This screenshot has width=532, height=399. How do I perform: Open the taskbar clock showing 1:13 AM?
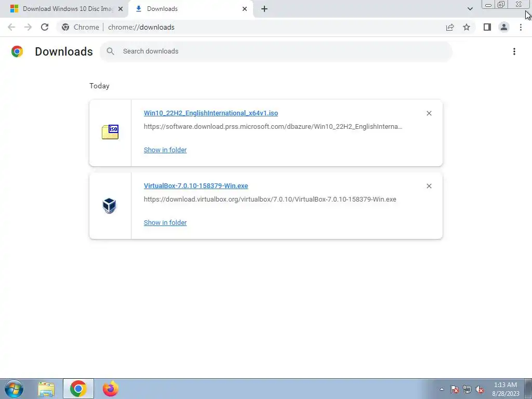click(506, 389)
